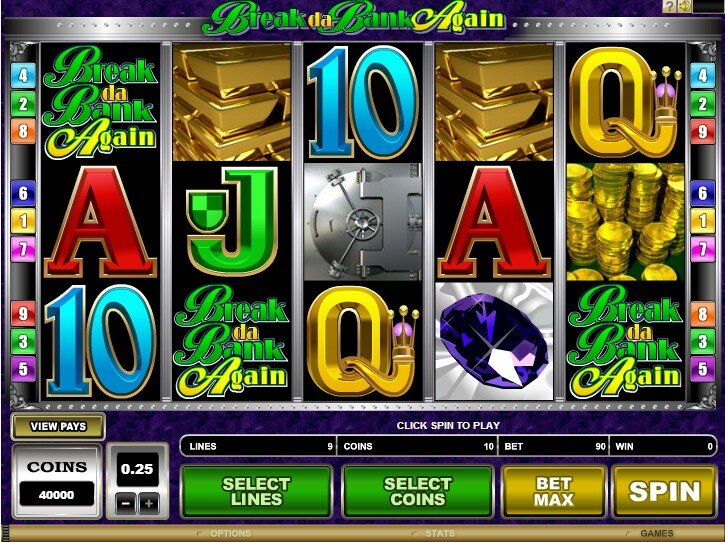Click the View Pays button
The height and width of the screenshot is (542, 725).
coord(58,426)
